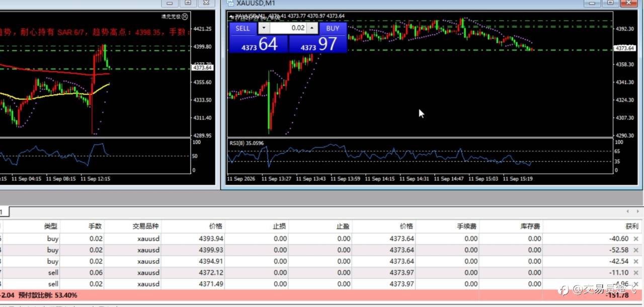Close the buy order showing -42.54 loss
The width and height of the screenshot is (644, 307).
point(636,261)
